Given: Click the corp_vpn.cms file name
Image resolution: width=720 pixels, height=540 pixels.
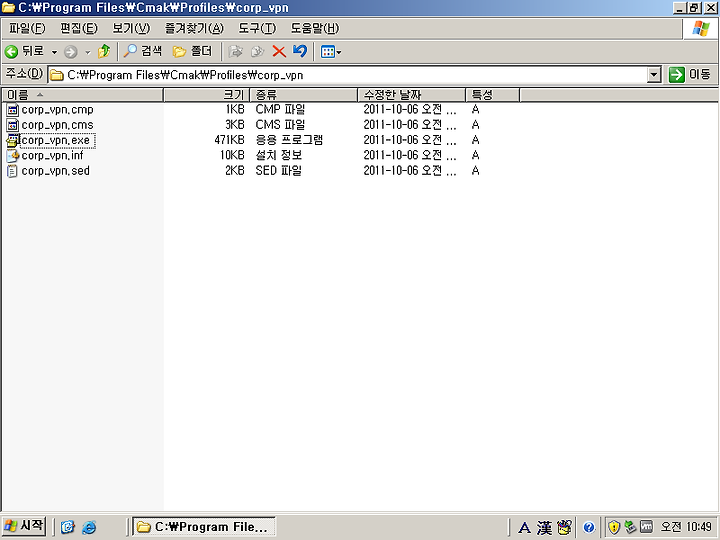Looking at the screenshot, I should coord(57,125).
